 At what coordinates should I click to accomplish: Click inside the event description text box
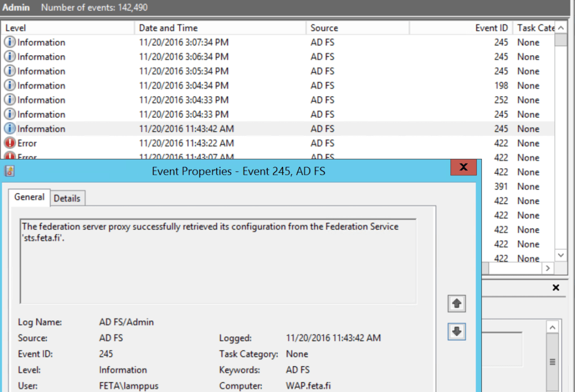click(218, 261)
